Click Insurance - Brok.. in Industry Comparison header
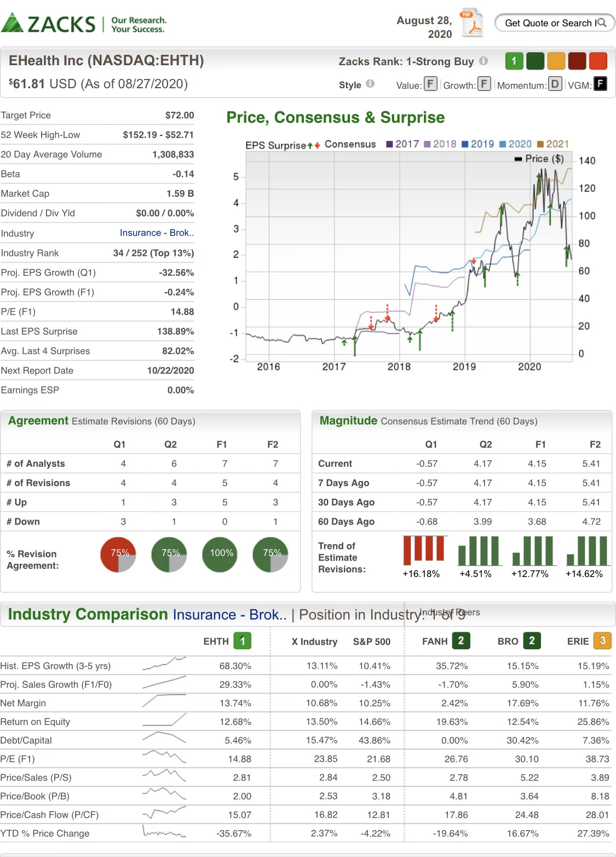 tap(230, 614)
